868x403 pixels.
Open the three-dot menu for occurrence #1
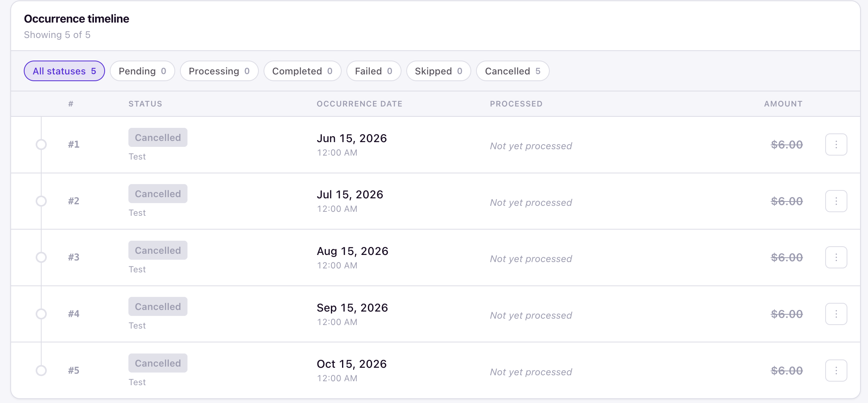coord(836,144)
